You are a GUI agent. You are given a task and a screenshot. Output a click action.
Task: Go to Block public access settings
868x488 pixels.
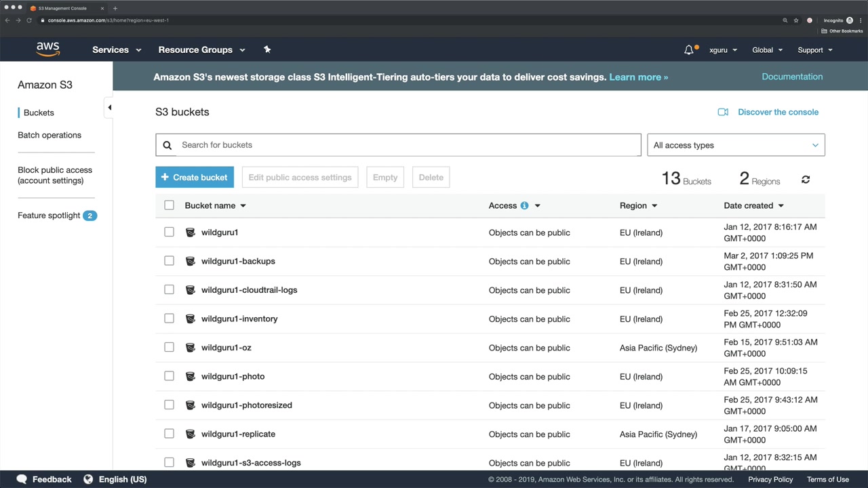click(x=55, y=175)
